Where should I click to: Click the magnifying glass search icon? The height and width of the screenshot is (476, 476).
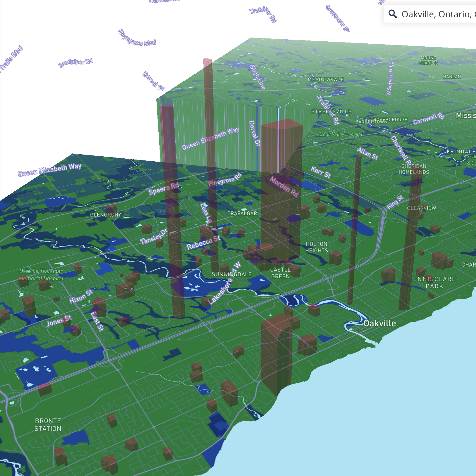[392, 13]
